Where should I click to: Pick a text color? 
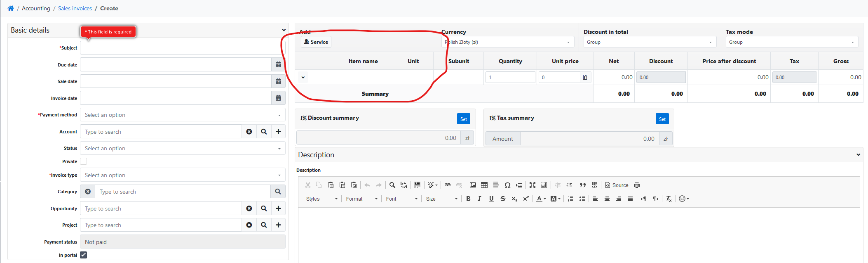pos(541,199)
